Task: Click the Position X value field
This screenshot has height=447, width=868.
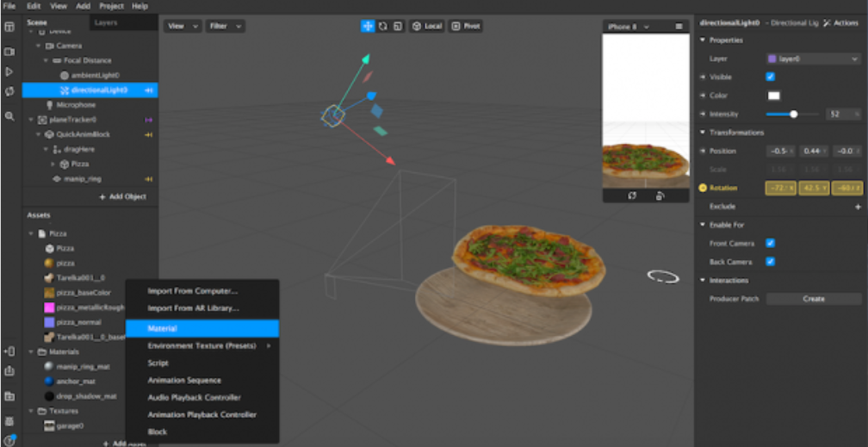Action: pyautogui.click(x=781, y=152)
